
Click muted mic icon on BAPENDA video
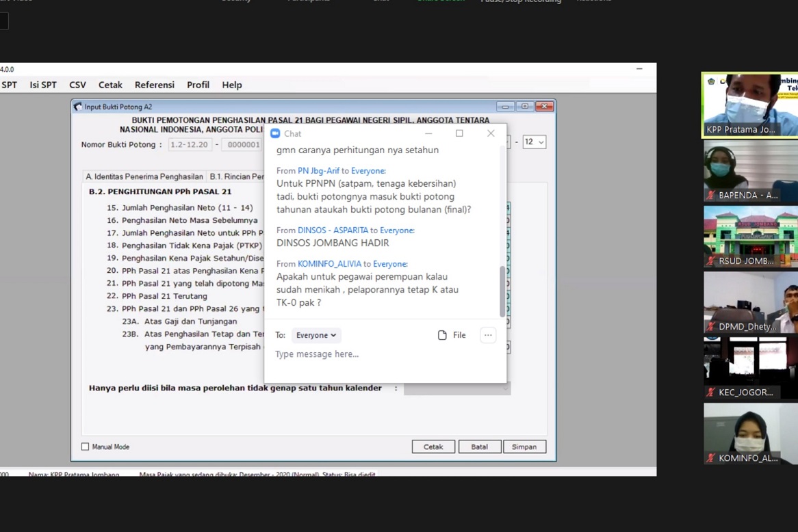[711, 196]
